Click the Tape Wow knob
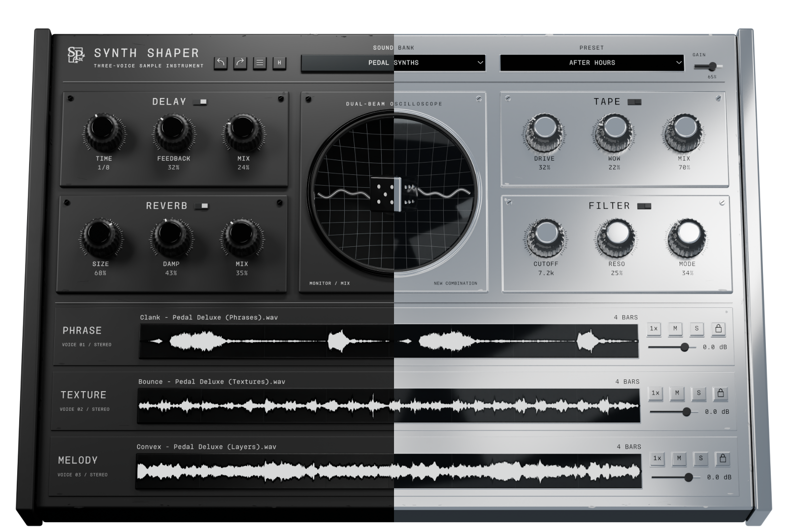 point(614,132)
